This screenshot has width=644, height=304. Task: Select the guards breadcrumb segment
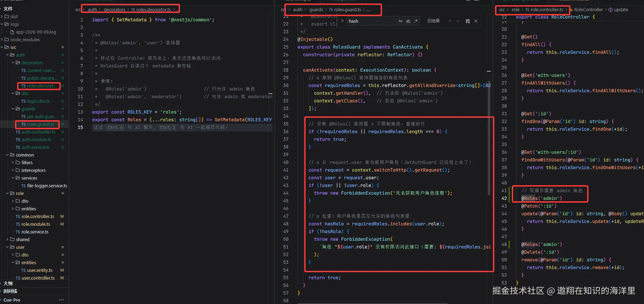[316, 10]
